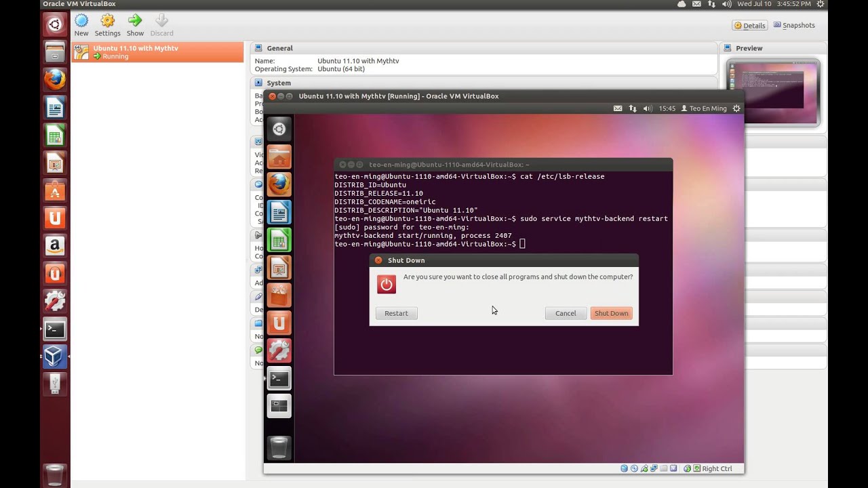Click the Preview section header
The image size is (868, 488).
tap(773, 48)
